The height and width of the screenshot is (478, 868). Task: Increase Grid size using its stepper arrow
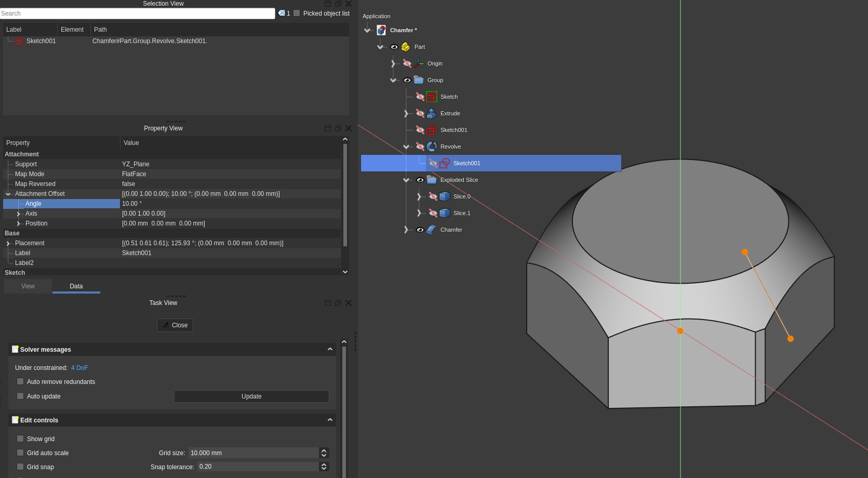click(x=324, y=450)
